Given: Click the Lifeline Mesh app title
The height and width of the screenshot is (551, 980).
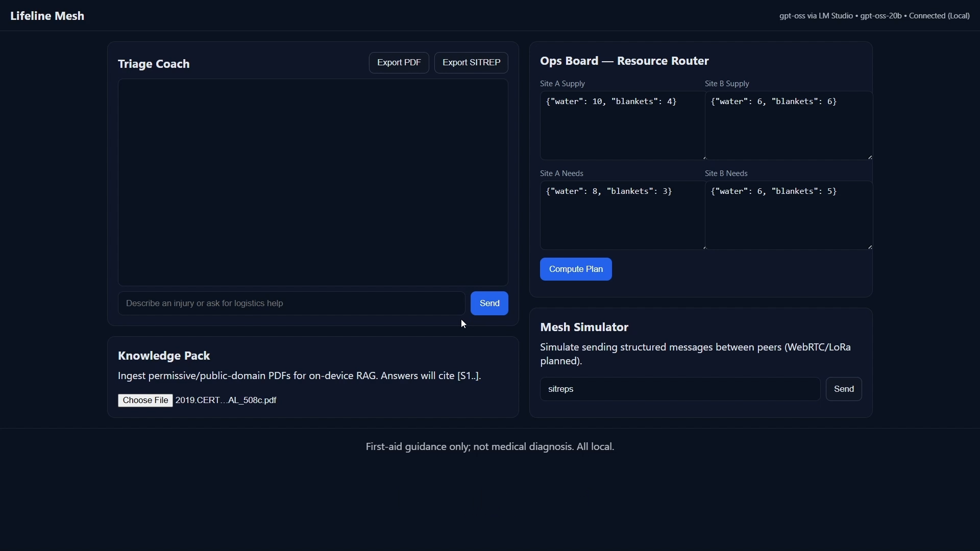Looking at the screenshot, I should click(x=47, y=16).
